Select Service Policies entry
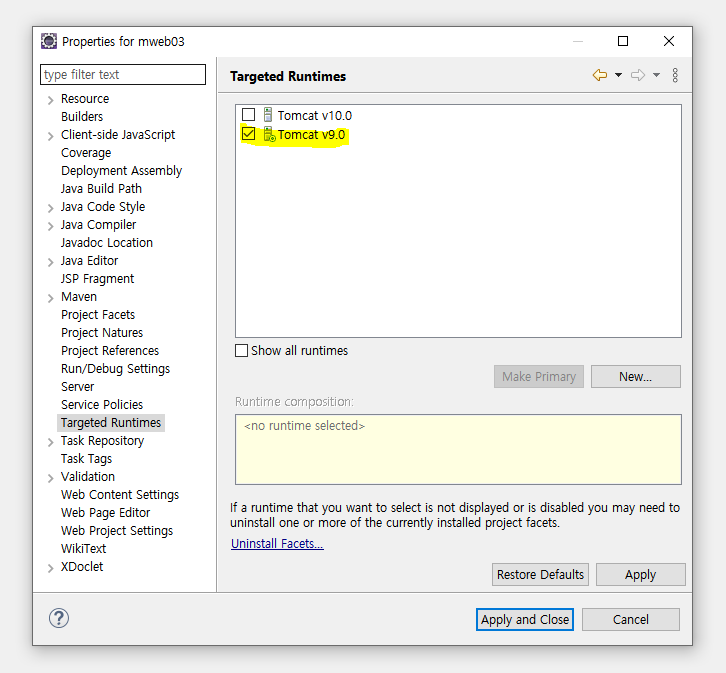Image resolution: width=726 pixels, height=673 pixels. [102, 405]
